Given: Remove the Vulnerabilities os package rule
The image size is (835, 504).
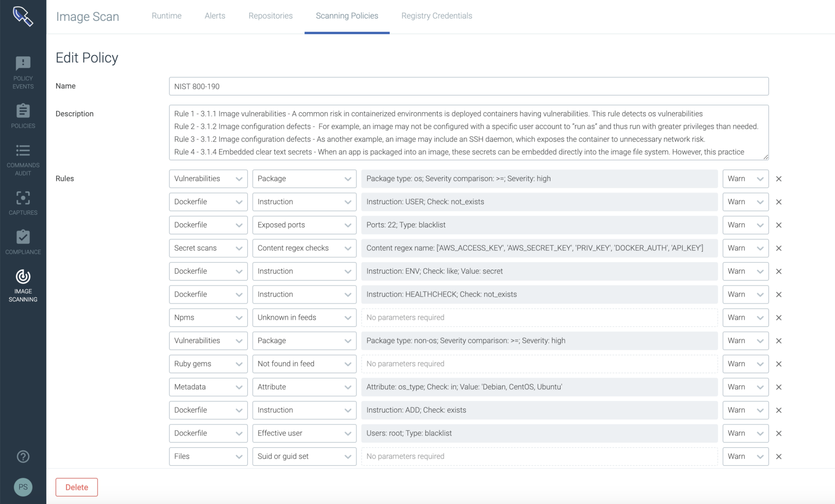Looking at the screenshot, I should tap(779, 179).
